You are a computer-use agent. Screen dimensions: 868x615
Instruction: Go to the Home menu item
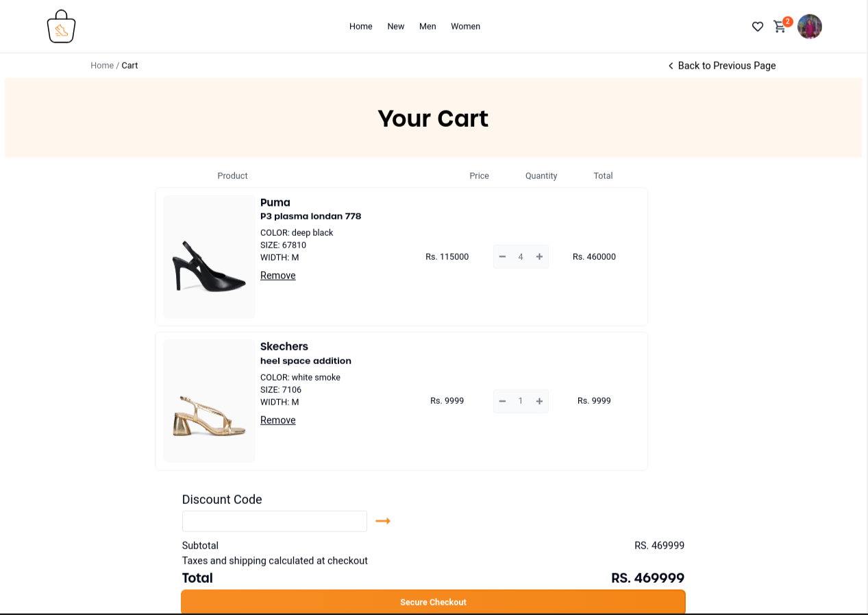[361, 27]
